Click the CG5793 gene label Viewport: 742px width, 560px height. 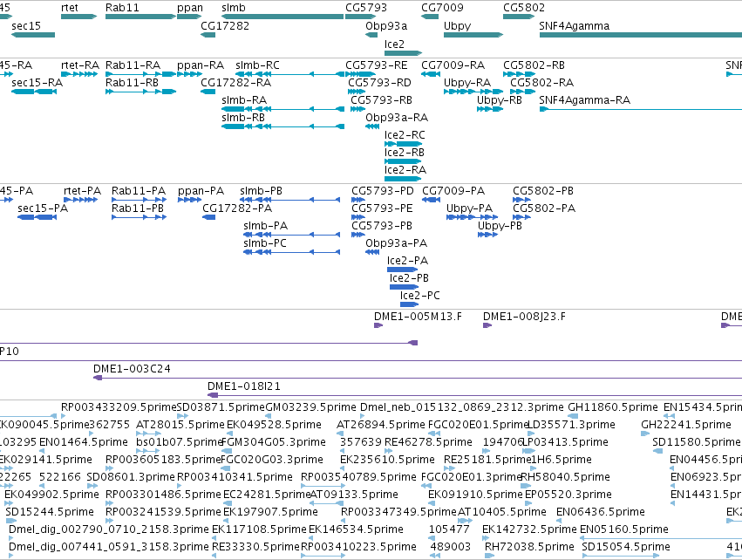tap(366, 8)
